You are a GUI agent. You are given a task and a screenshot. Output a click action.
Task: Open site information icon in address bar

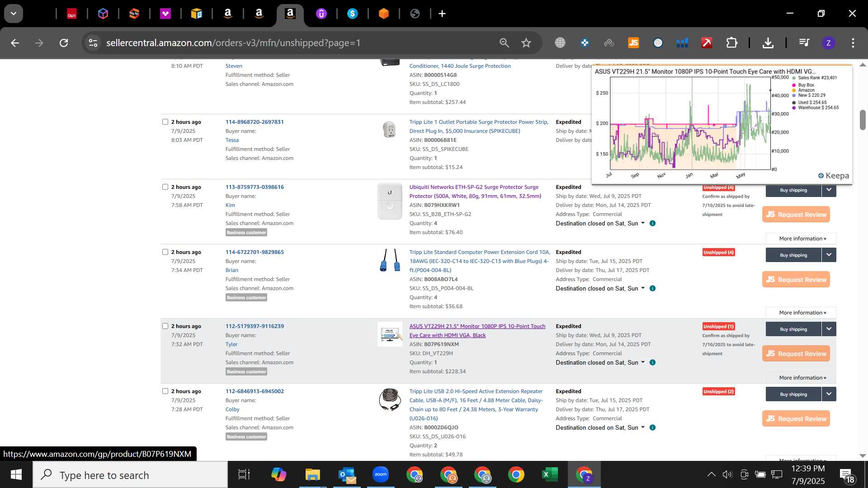(x=93, y=43)
